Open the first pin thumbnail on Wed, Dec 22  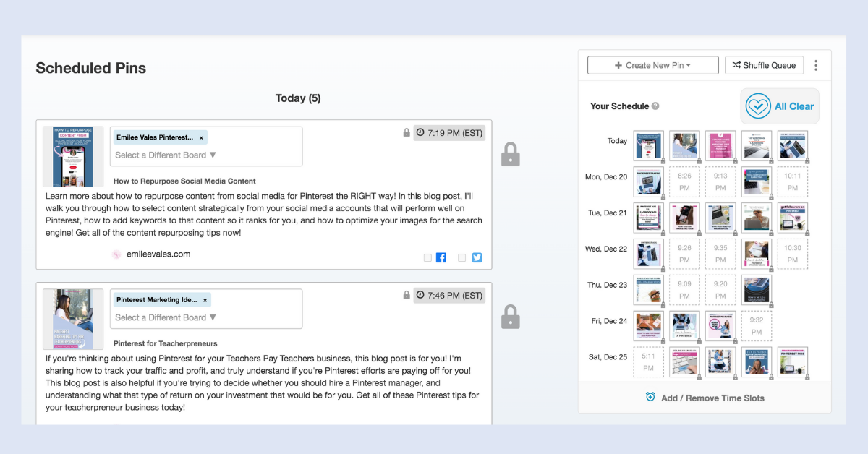[x=648, y=254]
